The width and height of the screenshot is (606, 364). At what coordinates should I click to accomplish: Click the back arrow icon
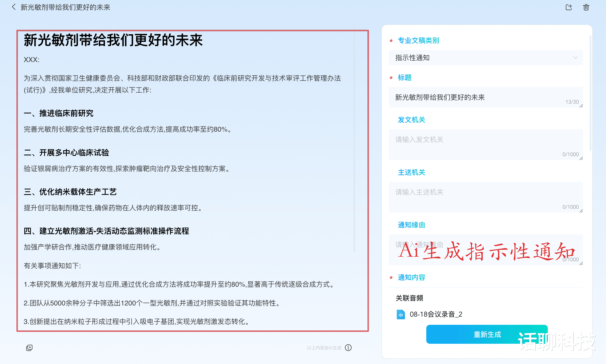(14, 7)
